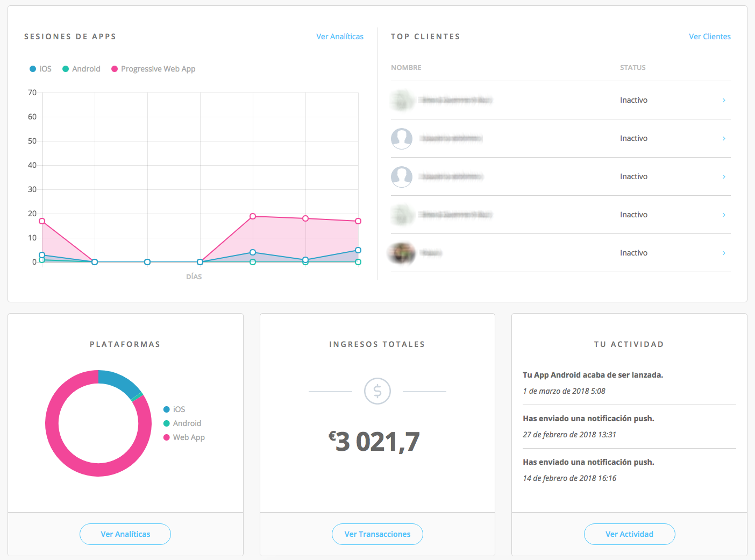The width and height of the screenshot is (755, 560).
Task: Open fifth client details via chevron
Action: 724,253
